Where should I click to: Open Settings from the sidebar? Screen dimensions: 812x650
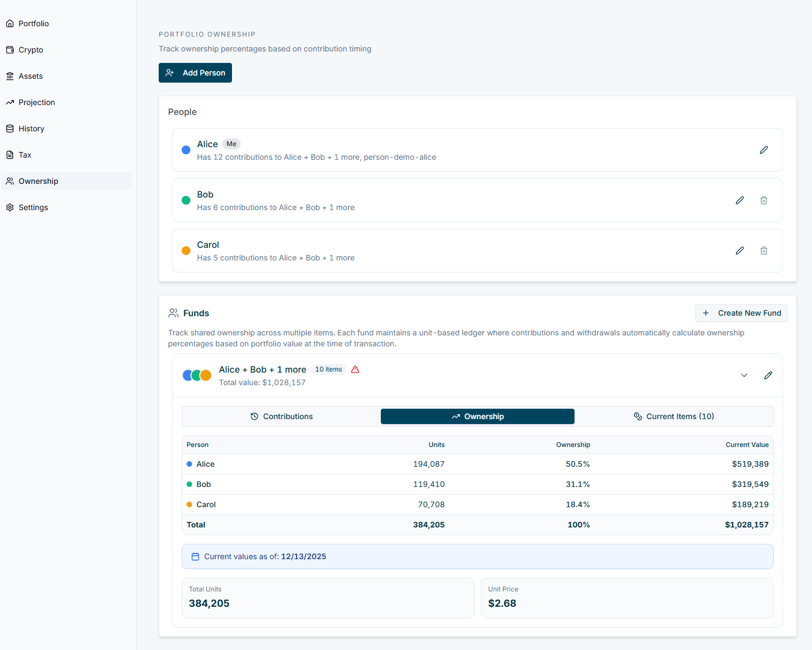pyautogui.click(x=10, y=207)
